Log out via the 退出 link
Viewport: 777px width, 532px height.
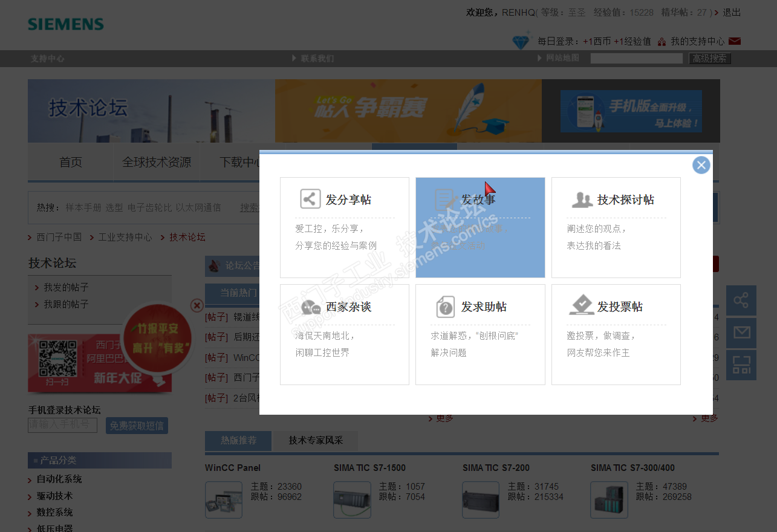[x=732, y=12]
